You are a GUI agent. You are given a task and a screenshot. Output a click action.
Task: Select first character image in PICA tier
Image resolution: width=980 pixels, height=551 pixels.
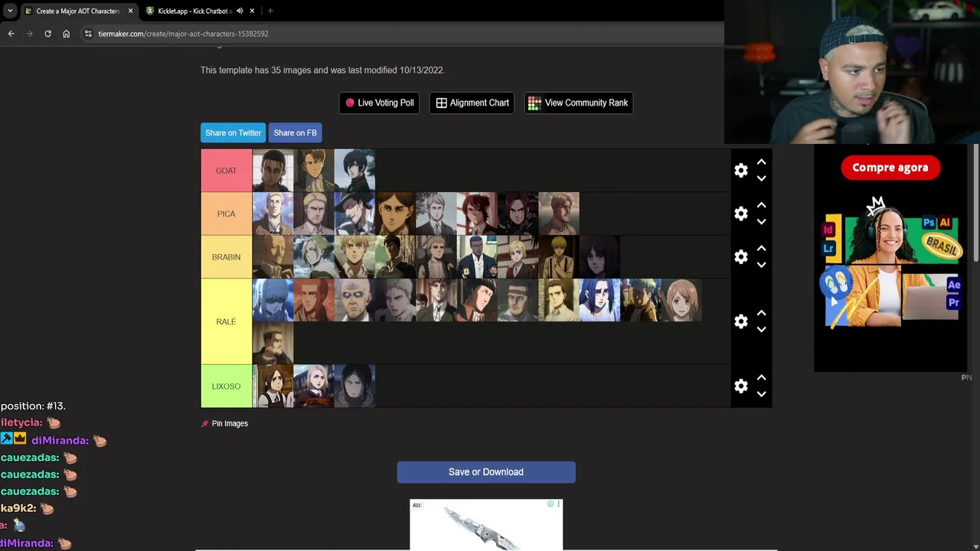click(273, 214)
